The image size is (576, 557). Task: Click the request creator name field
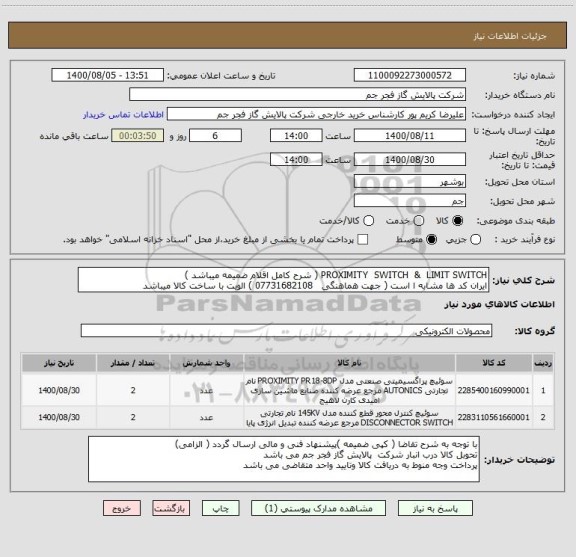(316, 114)
